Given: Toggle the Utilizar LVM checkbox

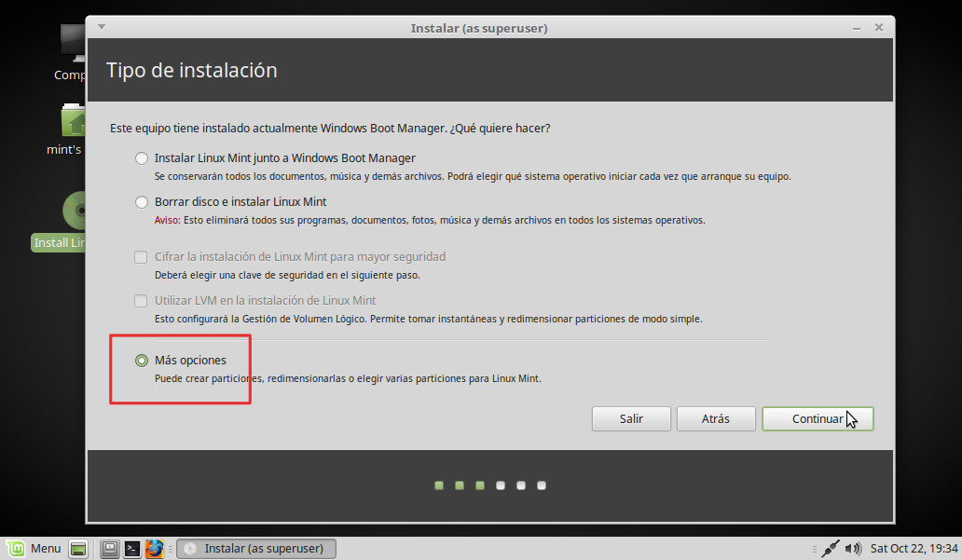Looking at the screenshot, I should (142, 301).
